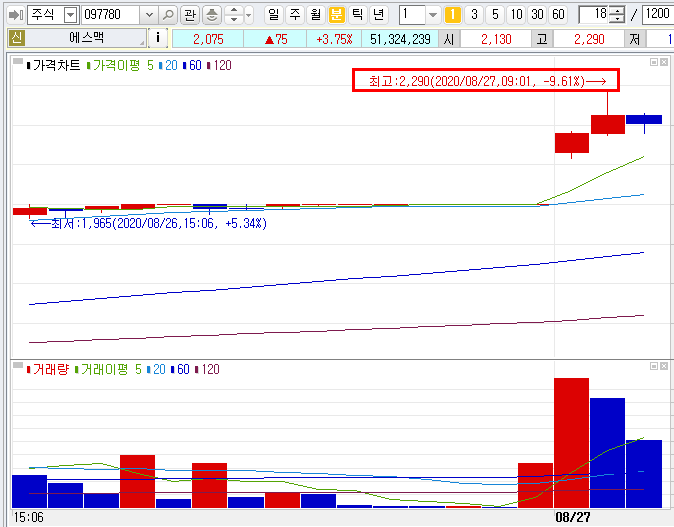Close the price chart panel
Image resolution: width=674 pixels, height=527 pixels.
pyautogui.click(x=664, y=62)
